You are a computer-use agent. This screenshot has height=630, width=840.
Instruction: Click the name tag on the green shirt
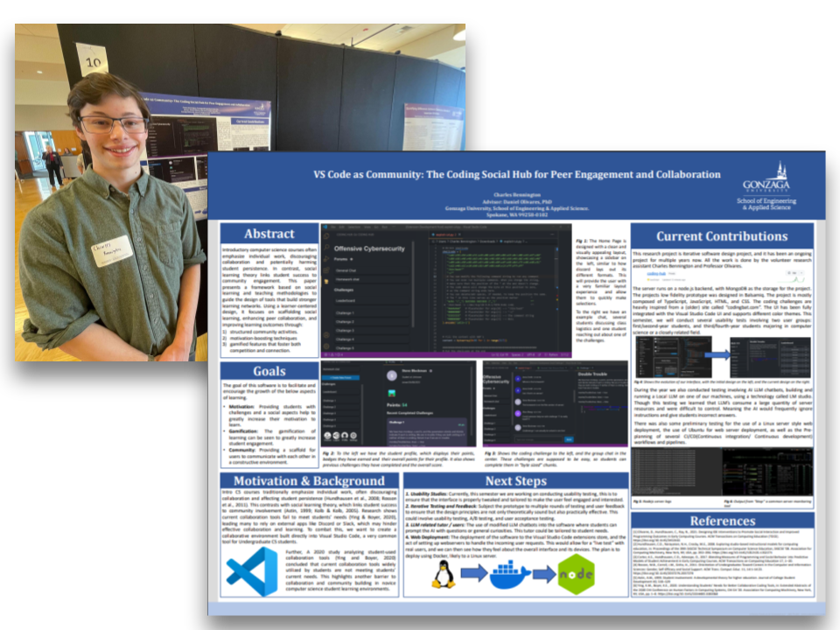click(x=112, y=250)
